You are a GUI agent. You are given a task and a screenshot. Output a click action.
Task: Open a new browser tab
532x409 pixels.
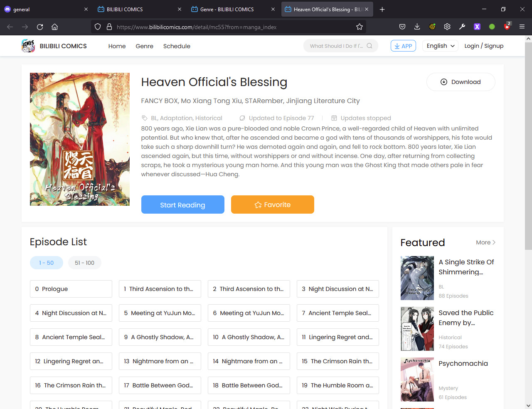point(382,9)
